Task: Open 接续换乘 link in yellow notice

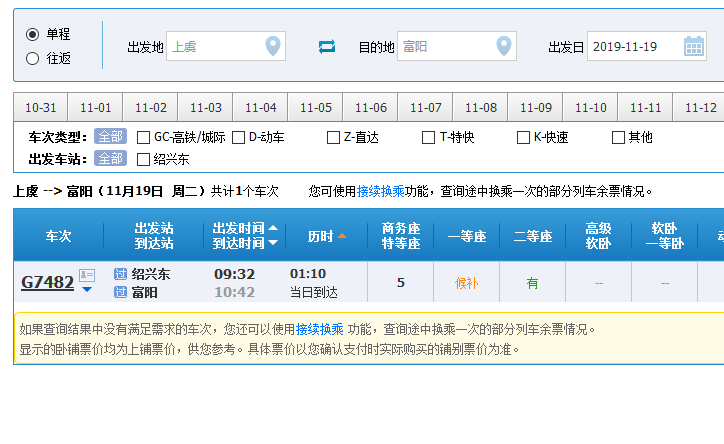Action: click(320, 329)
